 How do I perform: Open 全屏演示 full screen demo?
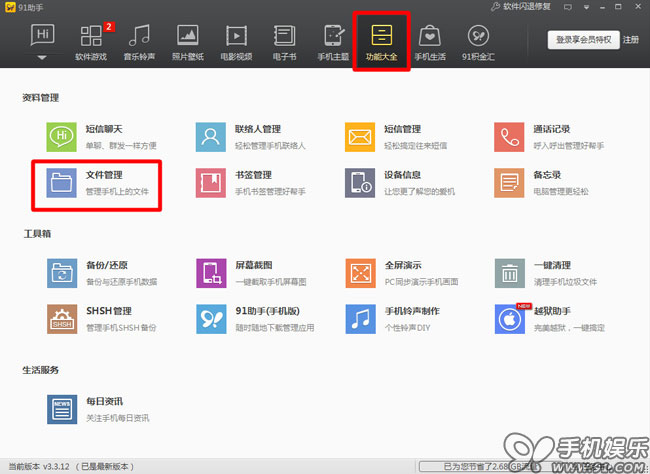tap(361, 272)
